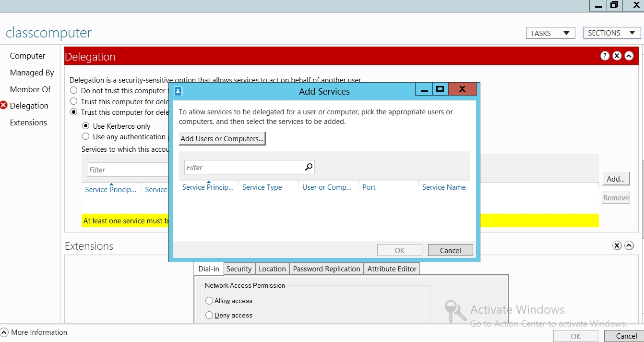Collapse the Extensions section chevron

[x=629, y=246]
